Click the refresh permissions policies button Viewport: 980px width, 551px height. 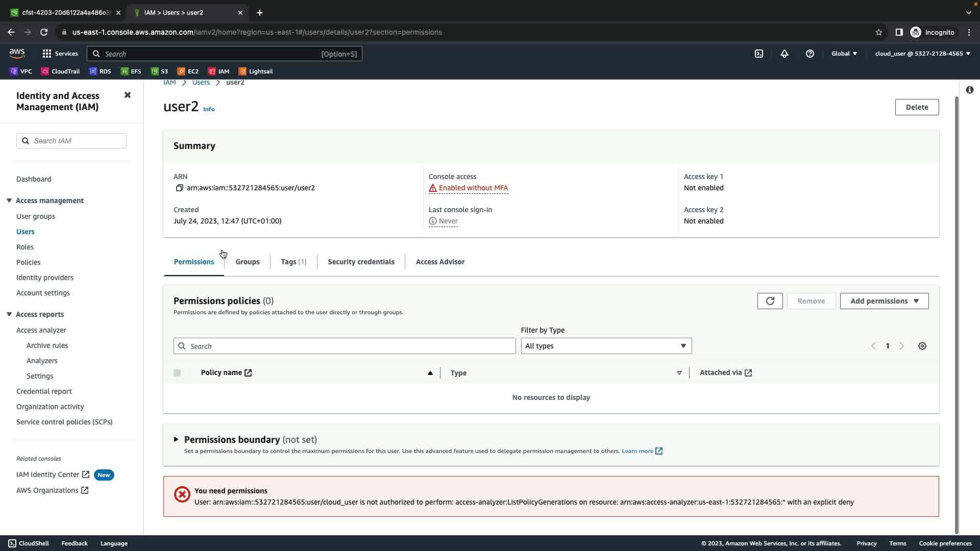tap(770, 301)
